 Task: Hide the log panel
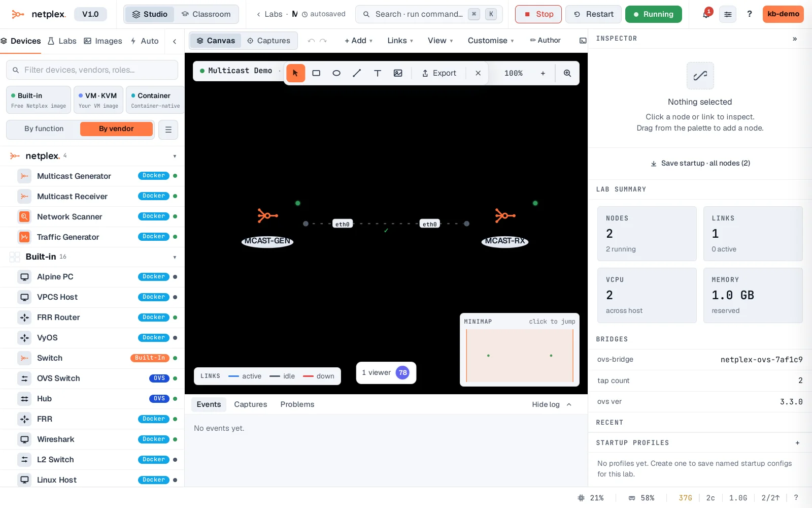pos(552,404)
